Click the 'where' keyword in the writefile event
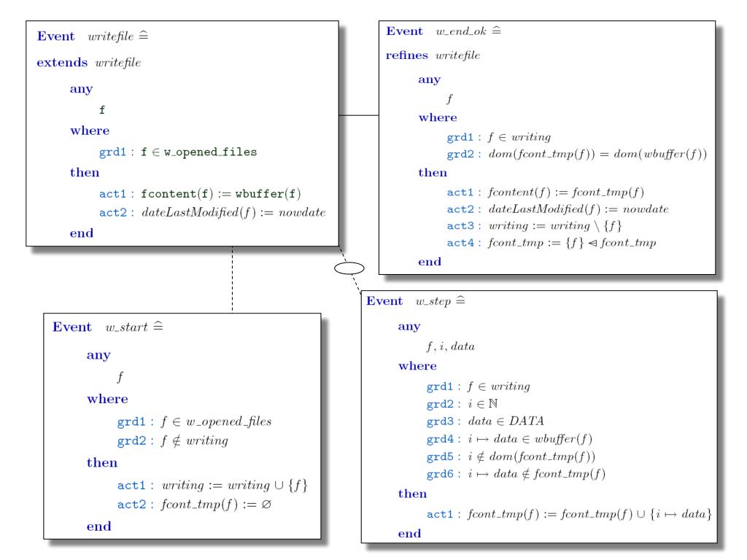Viewport: 747px width, 560px height. (x=90, y=131)
